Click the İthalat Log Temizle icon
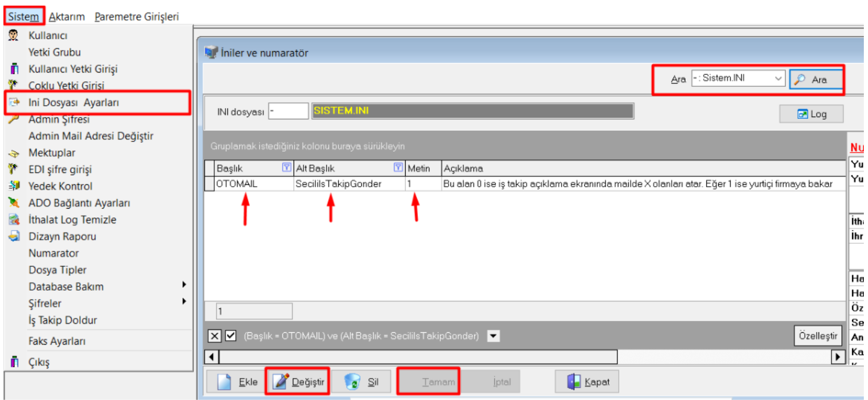 [x=14, y=220]
